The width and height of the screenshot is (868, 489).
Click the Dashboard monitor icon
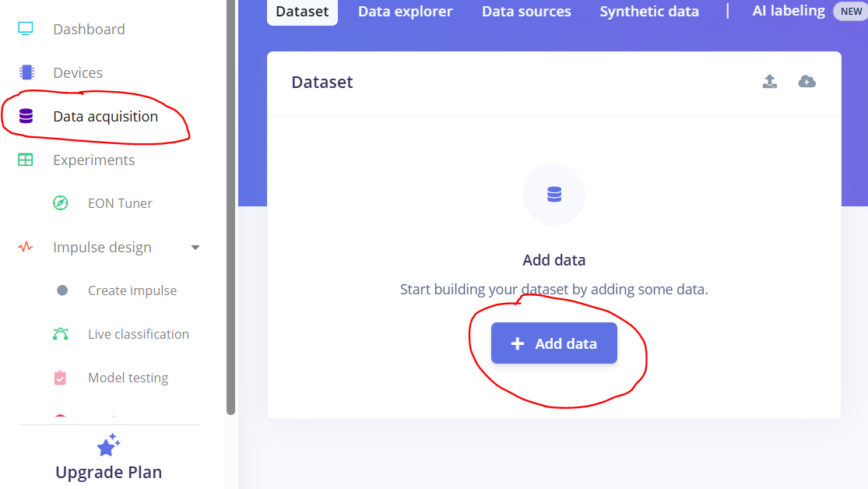point(26,29)
